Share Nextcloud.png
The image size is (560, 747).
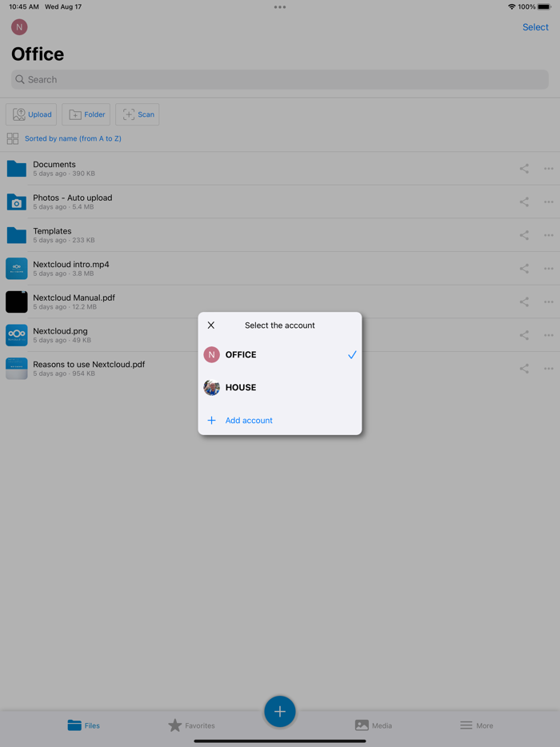[524, 335]
